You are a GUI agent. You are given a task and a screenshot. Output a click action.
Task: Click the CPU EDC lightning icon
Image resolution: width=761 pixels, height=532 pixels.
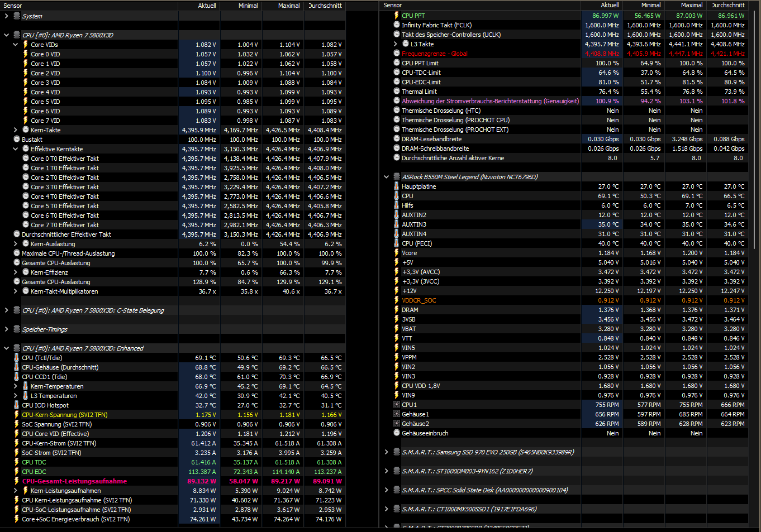pyautogui.click(x=17, y=472)
